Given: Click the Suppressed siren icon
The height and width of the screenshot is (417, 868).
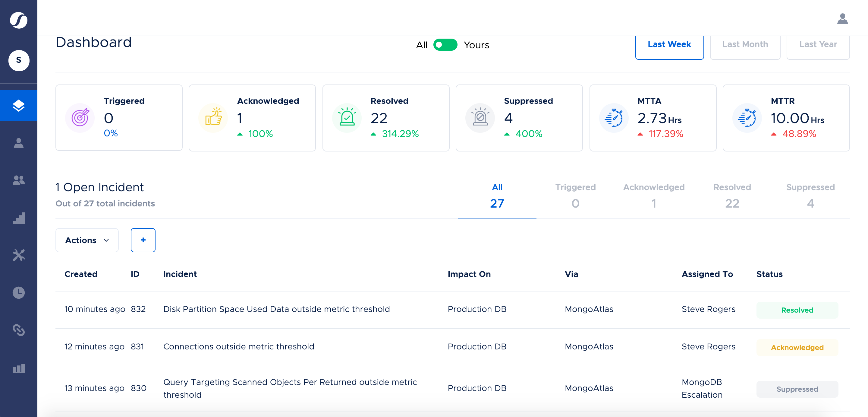Looking at the screenshot, I should point(480,118).
